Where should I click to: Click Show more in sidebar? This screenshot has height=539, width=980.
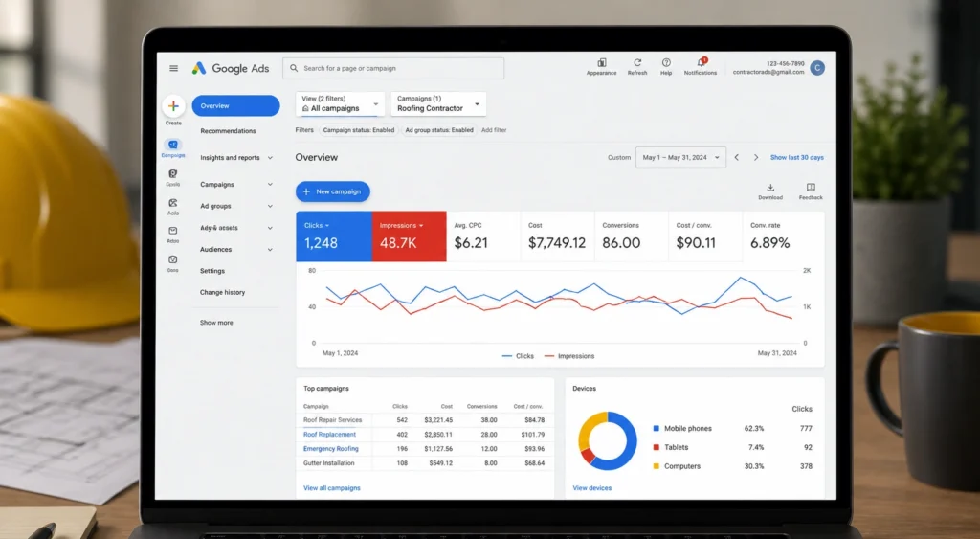[x=216, y=323]
